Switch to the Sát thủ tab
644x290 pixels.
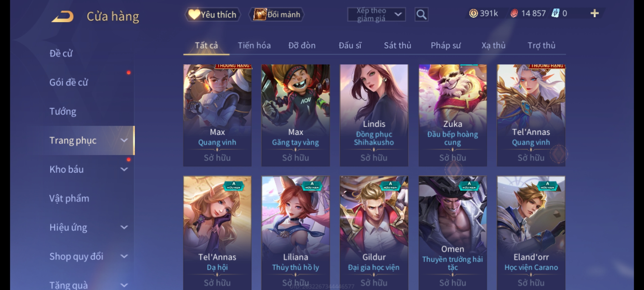click(397, 45)
